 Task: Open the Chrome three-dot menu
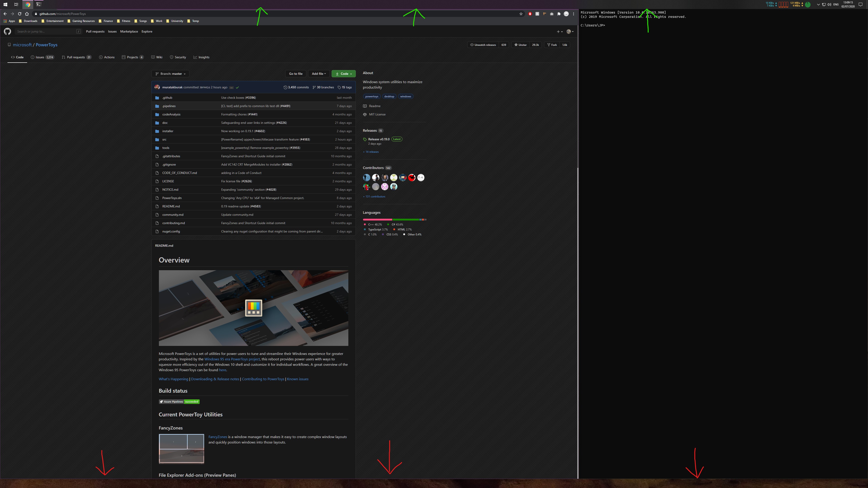573,14
